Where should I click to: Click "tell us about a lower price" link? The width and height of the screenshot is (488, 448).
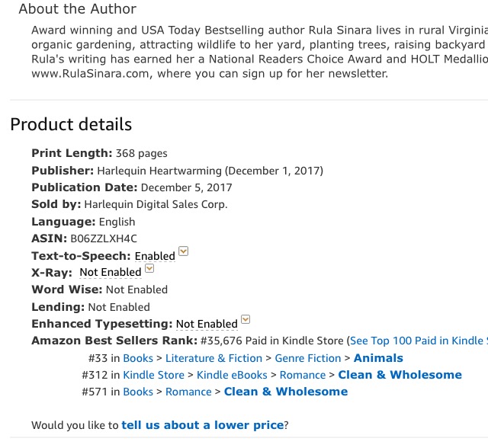202,425
